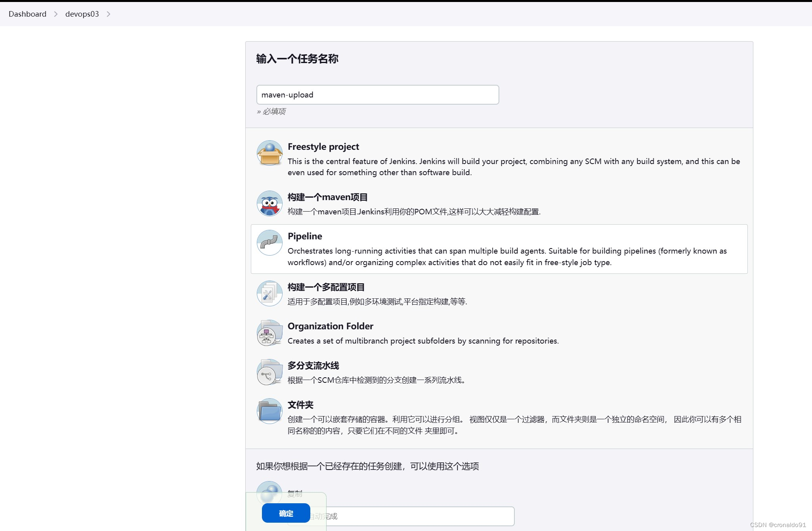Click the 必填项 required hint
Viewport: 812px width, 531px height.
(271, 111)
